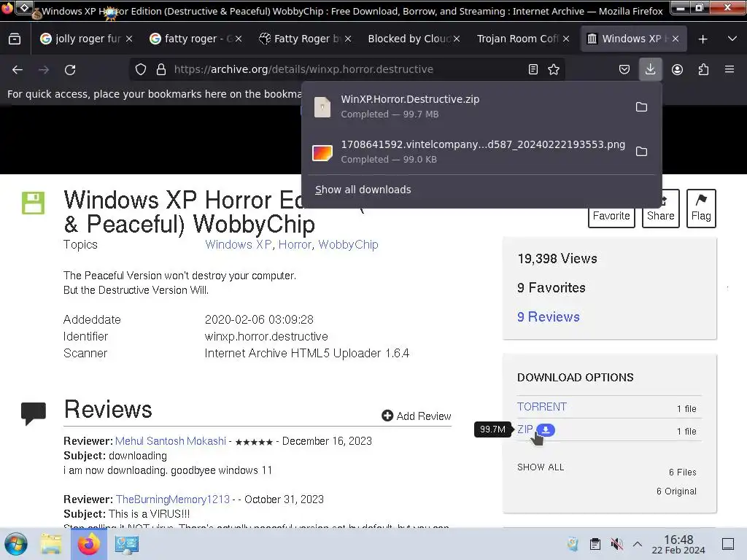The height and width of the screenshot is (560, 747).
Task: Open the file explorer taskbar icon
Action: coord(51,544)
